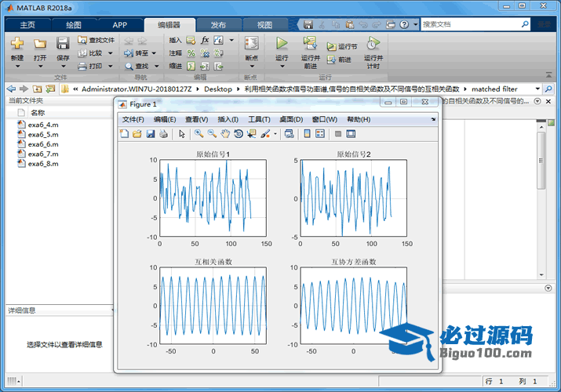The height and width of the screenshot is (392, 561).
Task: Click the fx insert function icon
Action: coord(205,40)
